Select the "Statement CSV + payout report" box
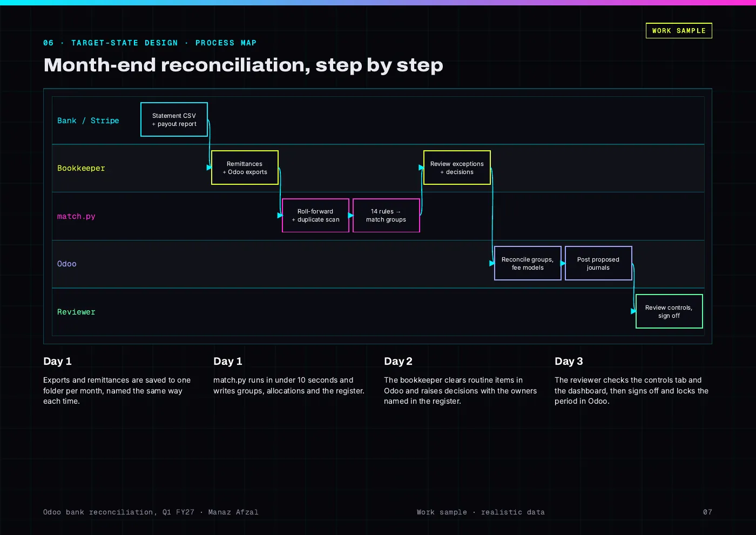Viewport: 756px width, 535px height. [x=174, y=119]
